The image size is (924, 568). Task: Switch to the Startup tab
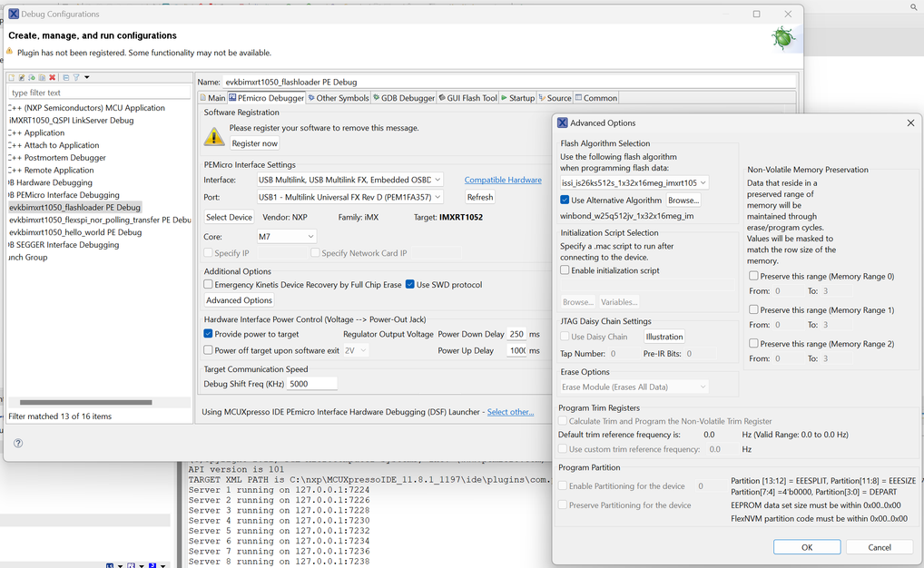pyautogui.click(x=517, y=98)
